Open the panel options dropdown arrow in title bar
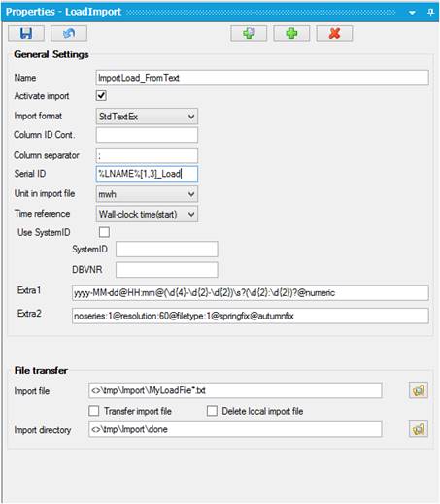Viewport: 440px width, 504px height. click(412, 13)
